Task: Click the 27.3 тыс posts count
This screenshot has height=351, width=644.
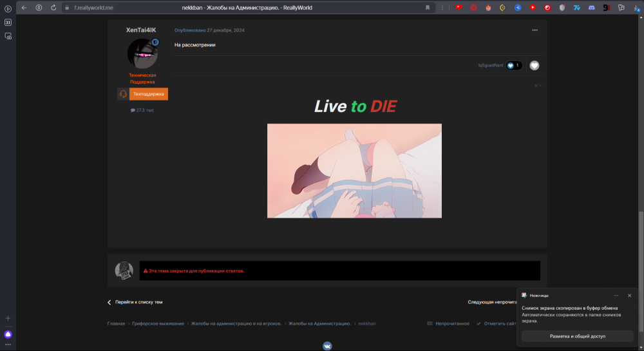Action: pos(142,110)
